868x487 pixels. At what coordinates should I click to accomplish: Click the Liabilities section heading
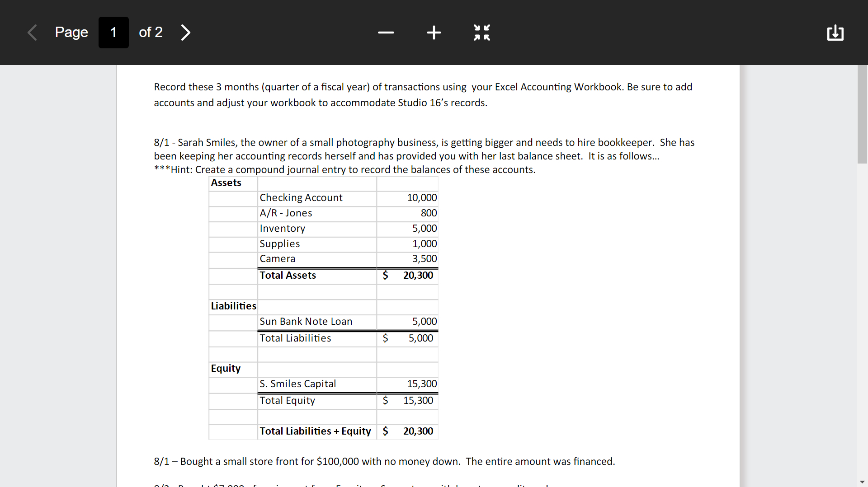click(x=233, y=306)
